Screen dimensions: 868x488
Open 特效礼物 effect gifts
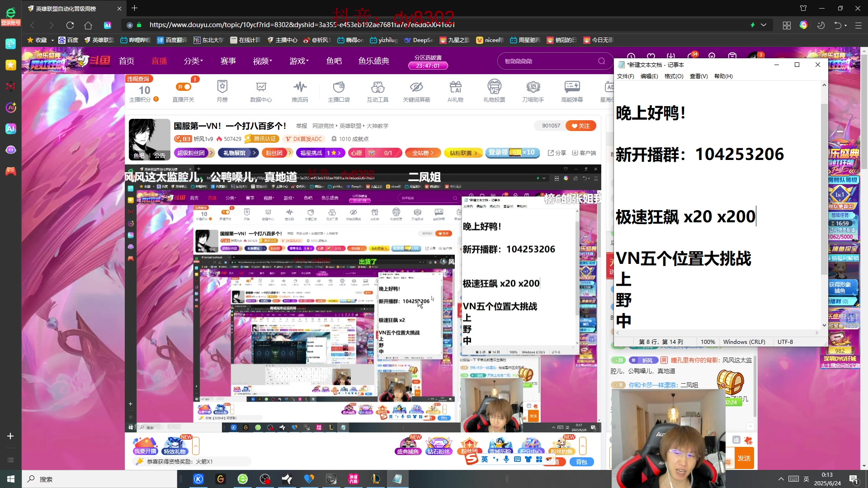(x=175, y=446)
